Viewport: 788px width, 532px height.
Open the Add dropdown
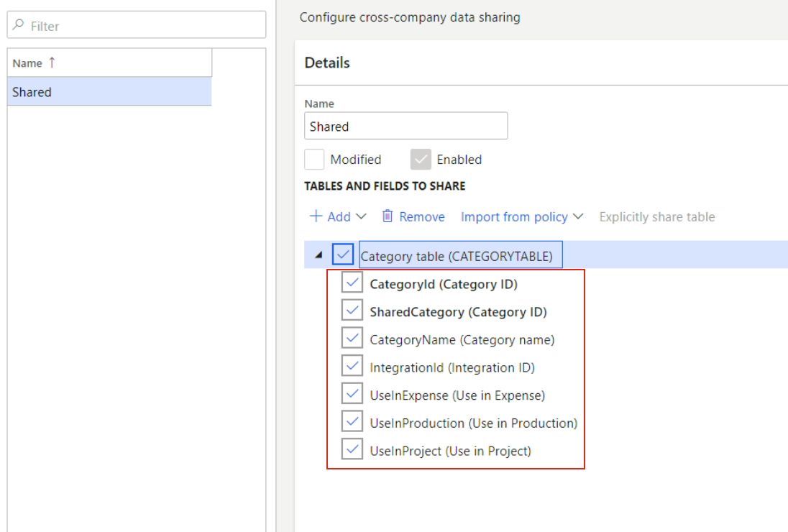(x=362, y=216)
